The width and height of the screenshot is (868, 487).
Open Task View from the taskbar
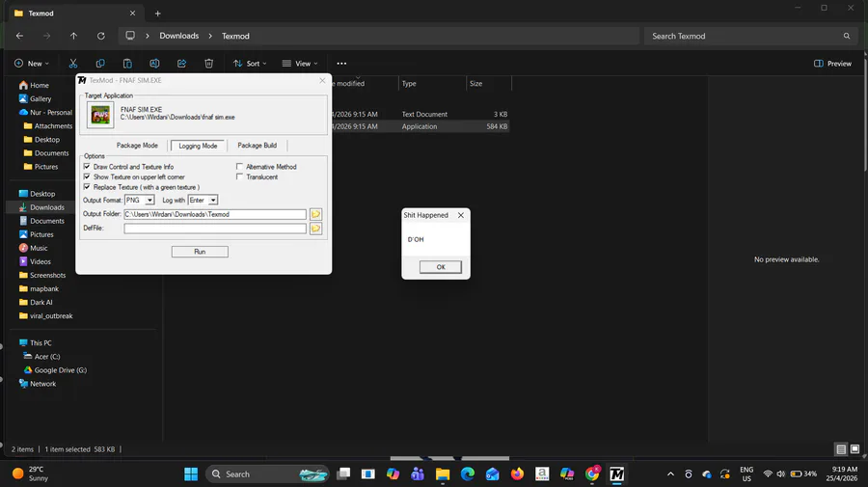[343, 474]
